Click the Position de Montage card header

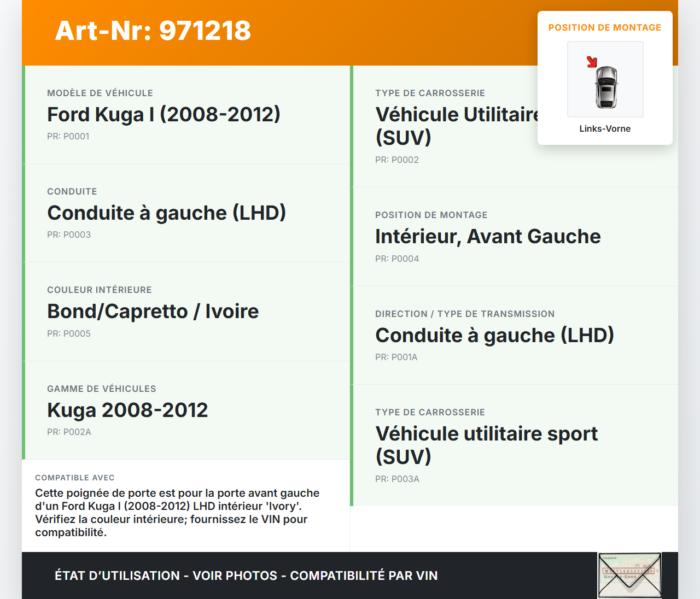[x=605, y=27]
